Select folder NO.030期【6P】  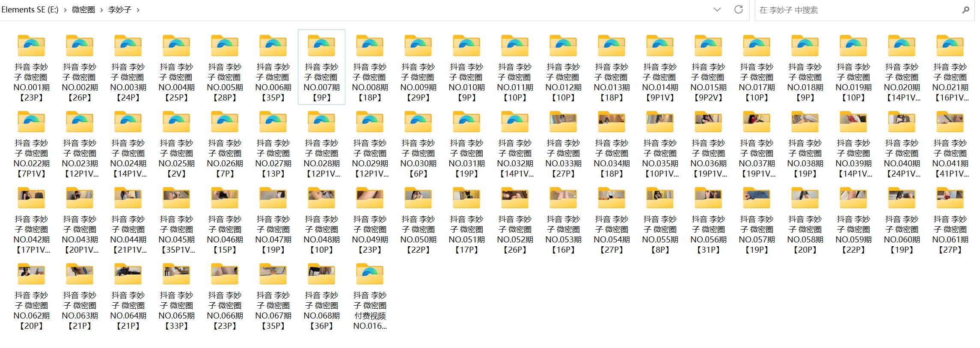point(418,144)
